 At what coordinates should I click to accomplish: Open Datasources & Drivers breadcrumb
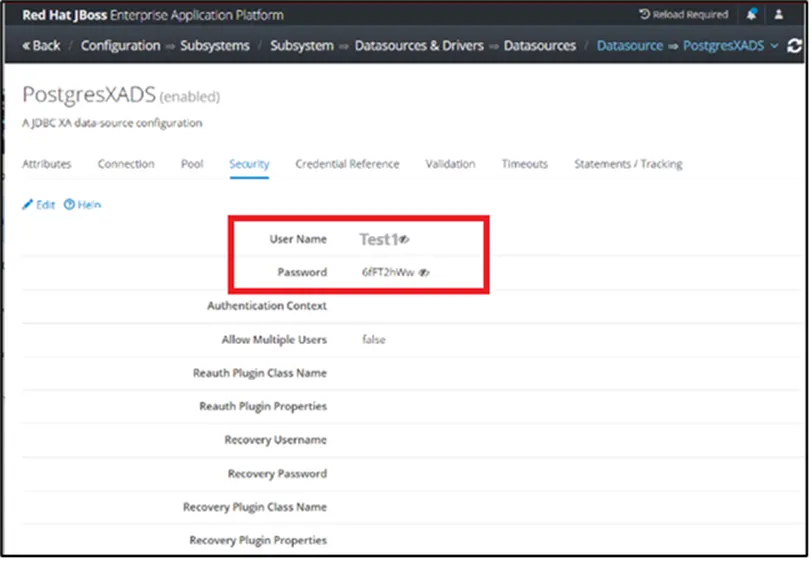419,46
